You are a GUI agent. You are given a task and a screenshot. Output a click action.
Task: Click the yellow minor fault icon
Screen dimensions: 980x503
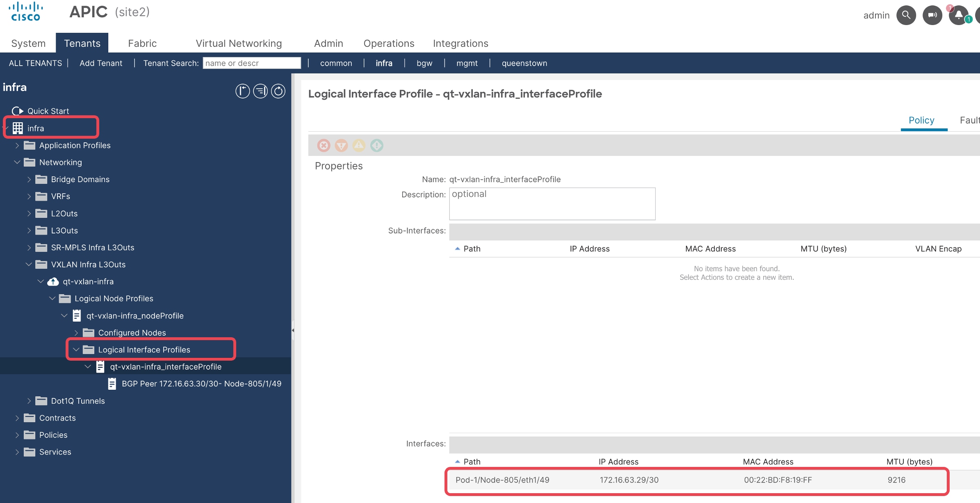click(x=359, y=145)
